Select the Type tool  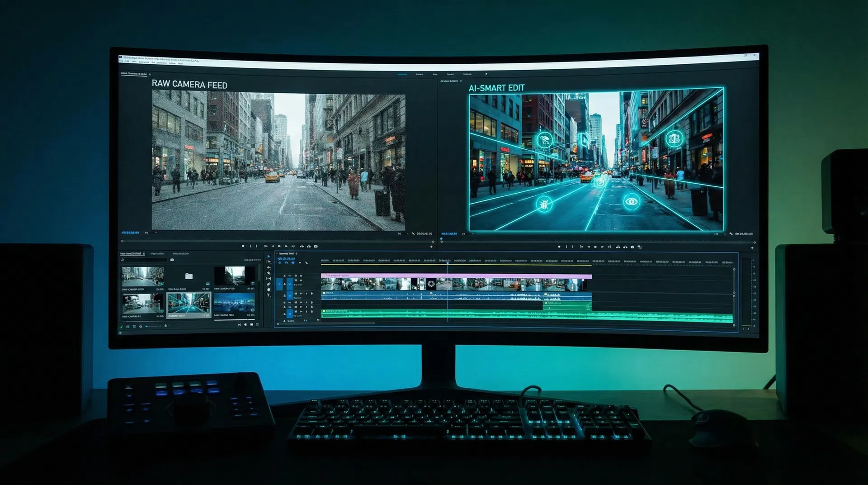tap(269, 295)
